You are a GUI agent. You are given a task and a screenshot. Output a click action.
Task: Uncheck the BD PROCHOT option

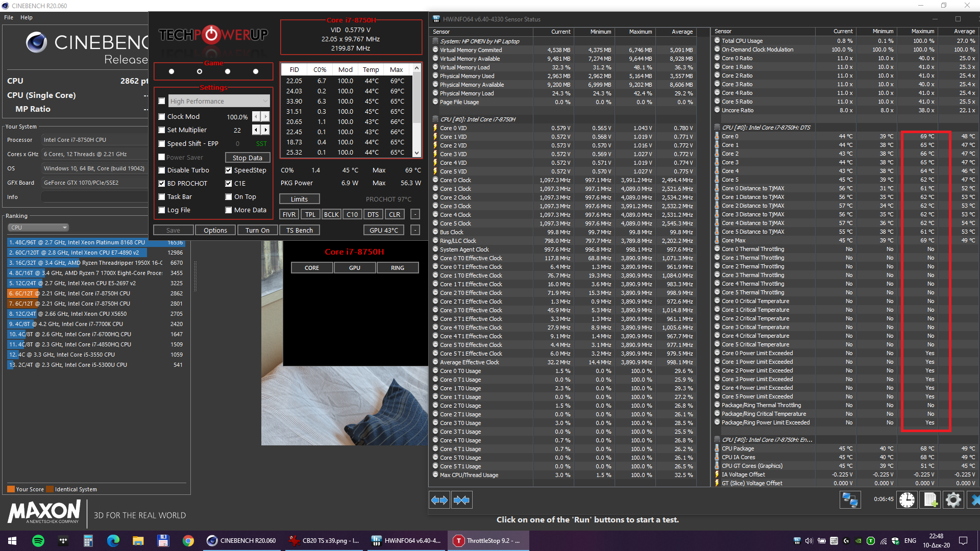point(162,184)
